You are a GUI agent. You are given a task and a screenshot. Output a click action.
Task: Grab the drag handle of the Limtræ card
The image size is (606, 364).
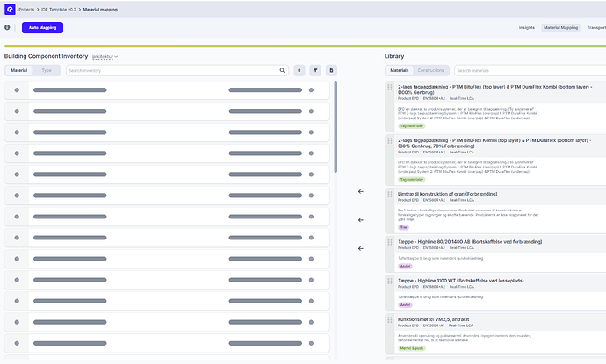click(x=390, y=195)
